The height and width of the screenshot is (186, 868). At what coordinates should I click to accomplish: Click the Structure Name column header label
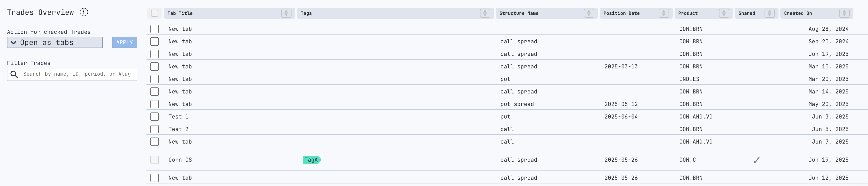point(519,13)
